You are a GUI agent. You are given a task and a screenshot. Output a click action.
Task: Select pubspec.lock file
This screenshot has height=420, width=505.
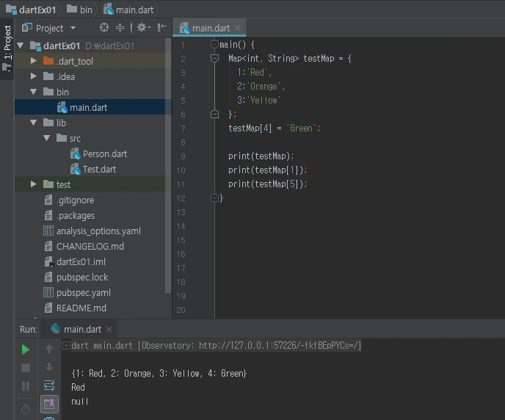pyautogui.click(x=82, y=278)
